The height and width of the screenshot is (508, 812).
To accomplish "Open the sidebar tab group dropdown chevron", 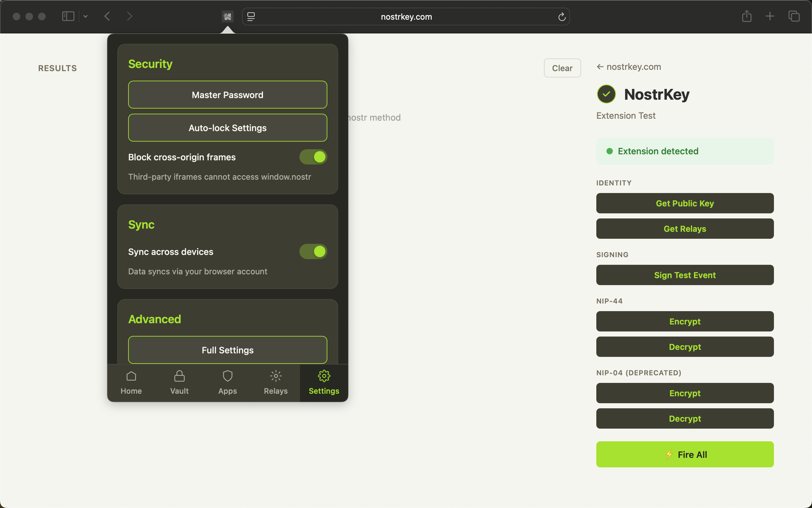I will coord(85,16).
